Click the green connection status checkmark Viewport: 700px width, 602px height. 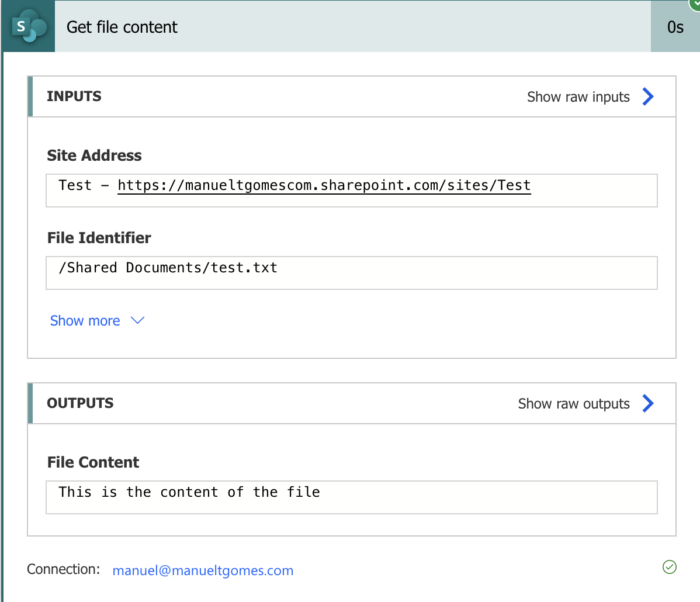click(x=669, y=567)
